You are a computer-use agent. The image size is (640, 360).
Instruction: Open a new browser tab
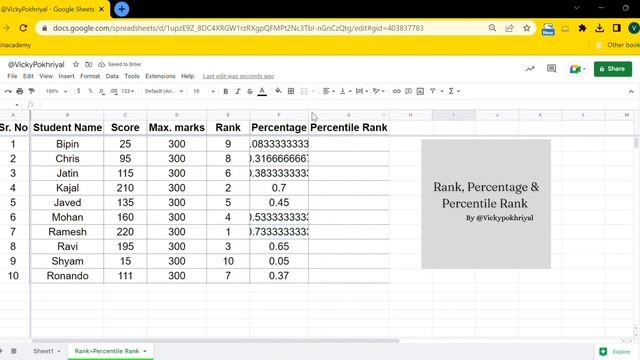click(x=122, y=9)
